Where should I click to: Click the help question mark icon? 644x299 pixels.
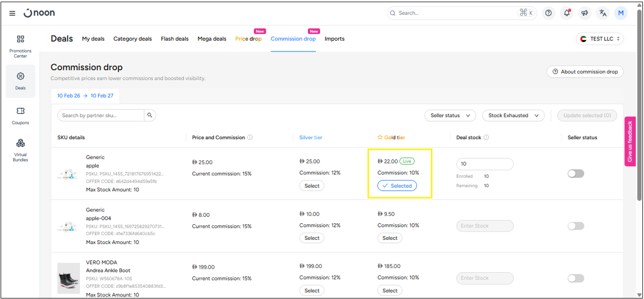(x=549, y=13)
